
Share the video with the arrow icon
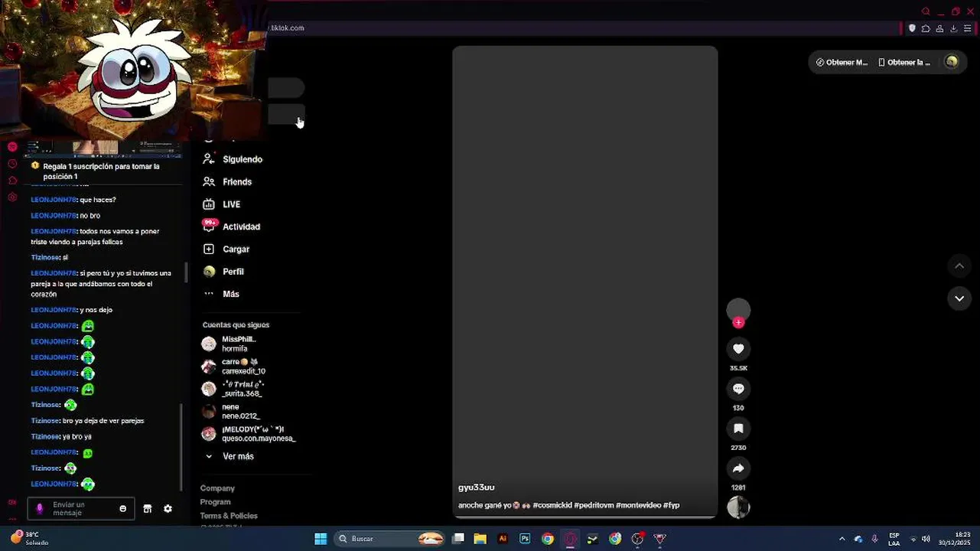[x=738, y=468]
